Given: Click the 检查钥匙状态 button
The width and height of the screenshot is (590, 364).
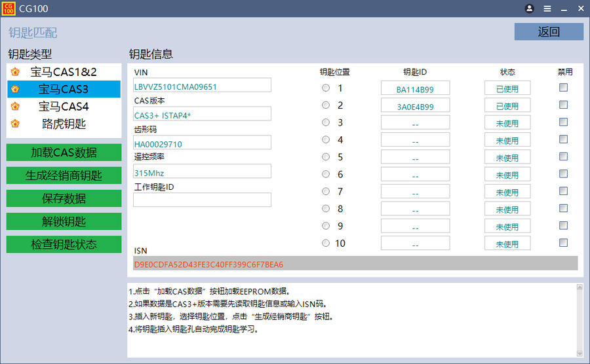Looking at the screenshot, I should coord(64,244).
